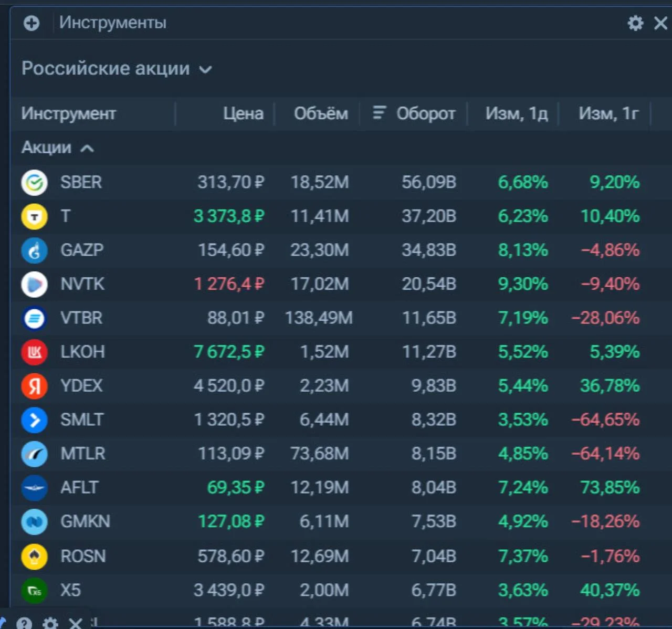This screenshot has height=629, width=672.
Task: Sort by the Изм, 1д column
Action: click(x=517, y=113)
